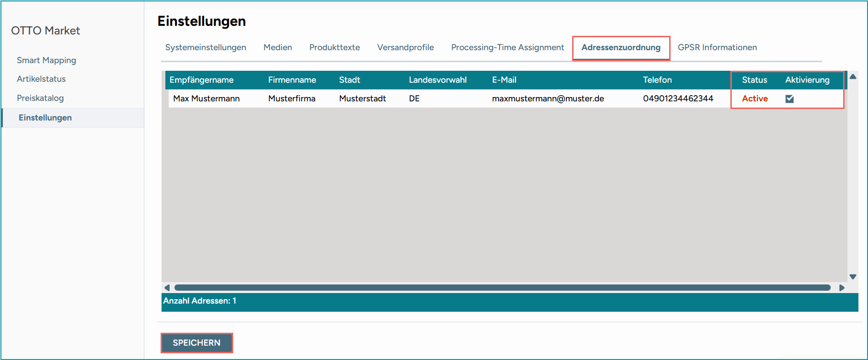This screenshot has height=360, width=868.
Task: Click the Firmenname column header
Action: coord(292,80)
